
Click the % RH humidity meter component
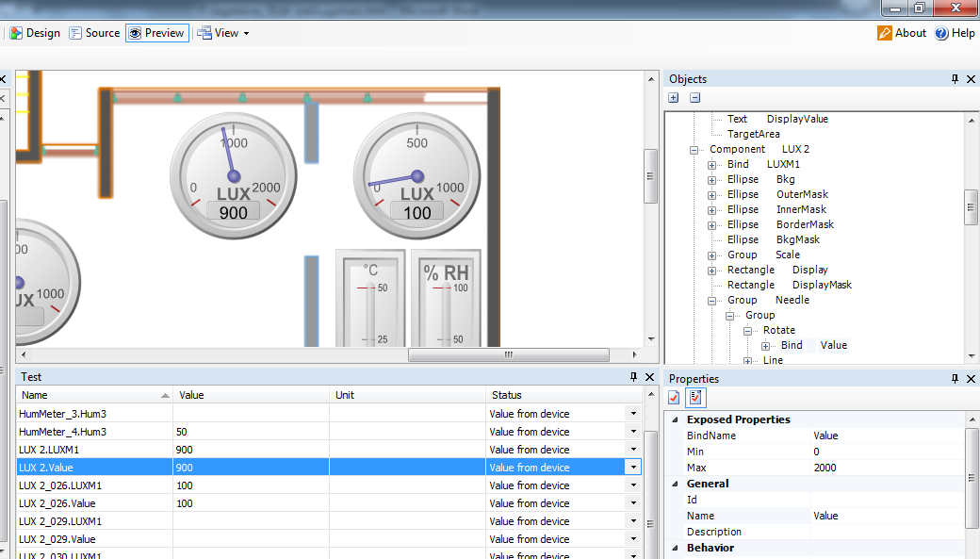[x=447, y=298]
